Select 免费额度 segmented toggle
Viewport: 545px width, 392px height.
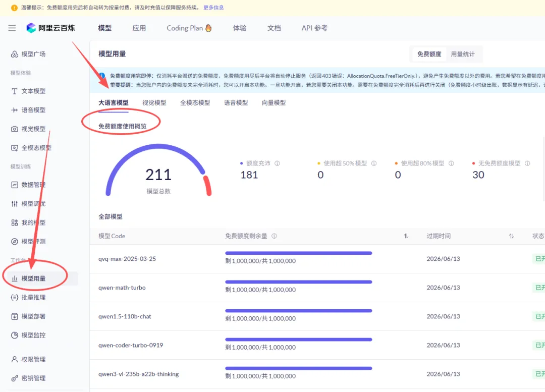pyautogui.click(x=429, y=54)
